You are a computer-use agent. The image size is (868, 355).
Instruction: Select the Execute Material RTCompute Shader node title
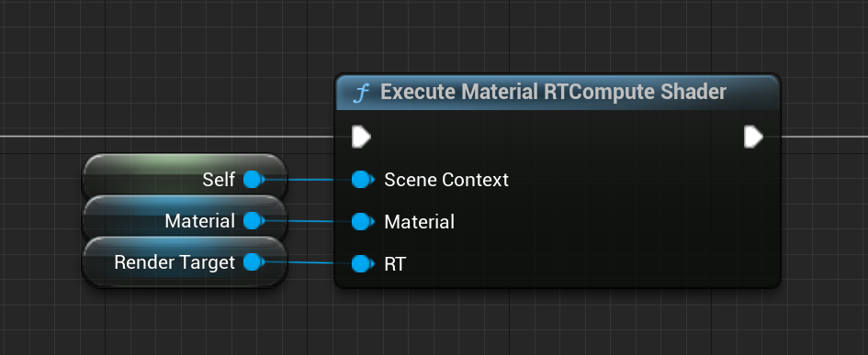tap(553, 92)
